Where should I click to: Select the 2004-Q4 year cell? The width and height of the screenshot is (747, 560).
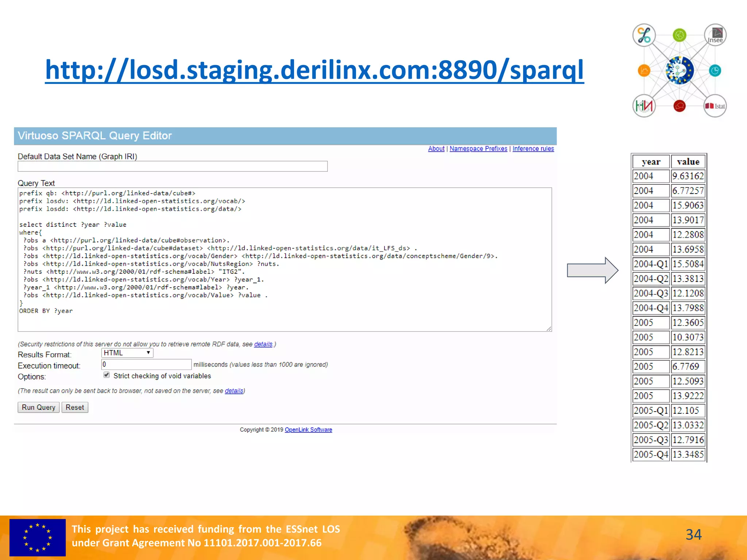coord(651,308)
